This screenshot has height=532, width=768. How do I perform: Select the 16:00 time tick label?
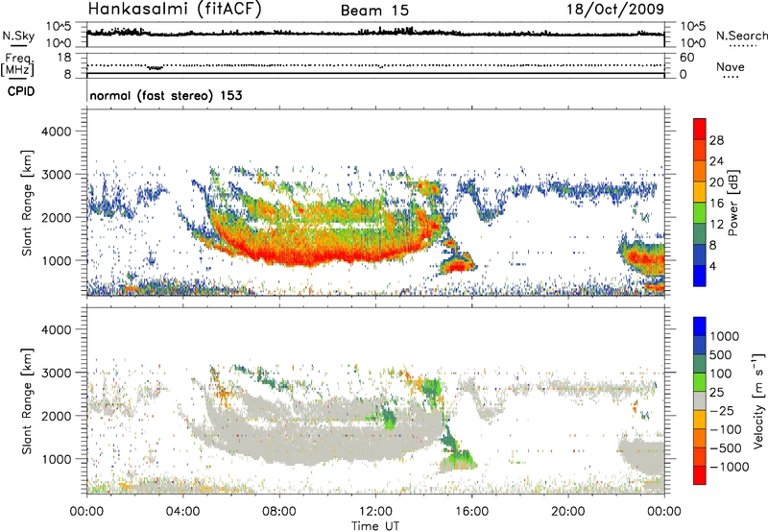471,512
